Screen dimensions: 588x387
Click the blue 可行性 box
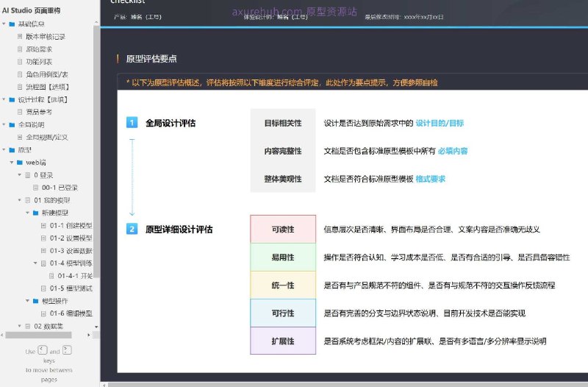pos(283,313)
